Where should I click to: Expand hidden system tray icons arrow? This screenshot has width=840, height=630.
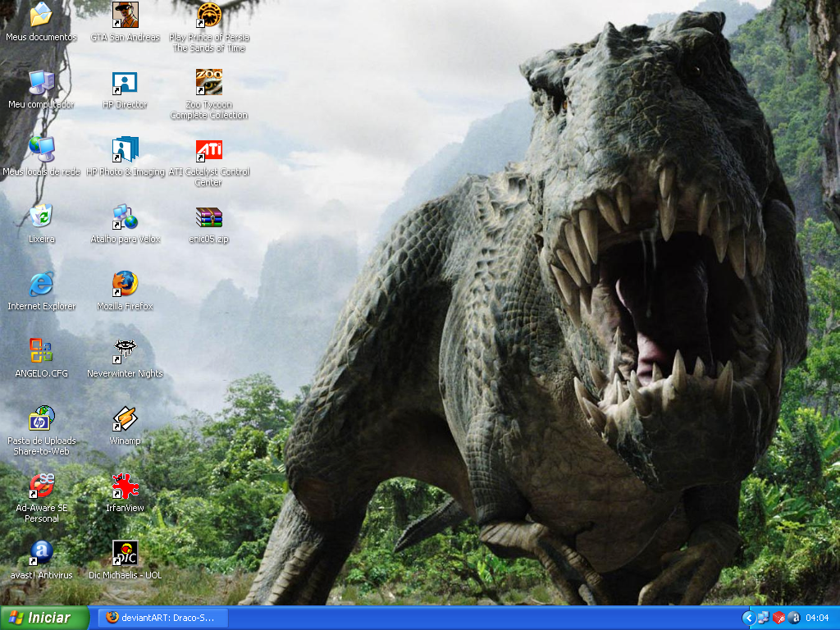pos(748,619)
